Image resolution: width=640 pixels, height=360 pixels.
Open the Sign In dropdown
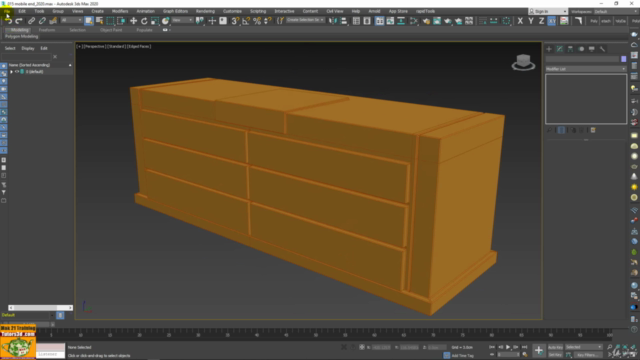tap(548, 11)
